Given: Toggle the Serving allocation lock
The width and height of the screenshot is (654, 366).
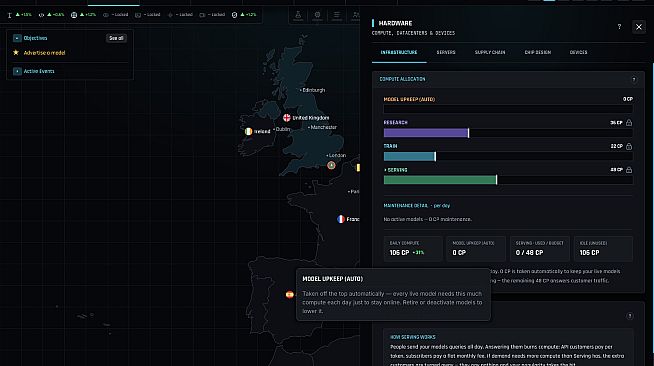Looking at the screenshot, I should tap(629, 170).
